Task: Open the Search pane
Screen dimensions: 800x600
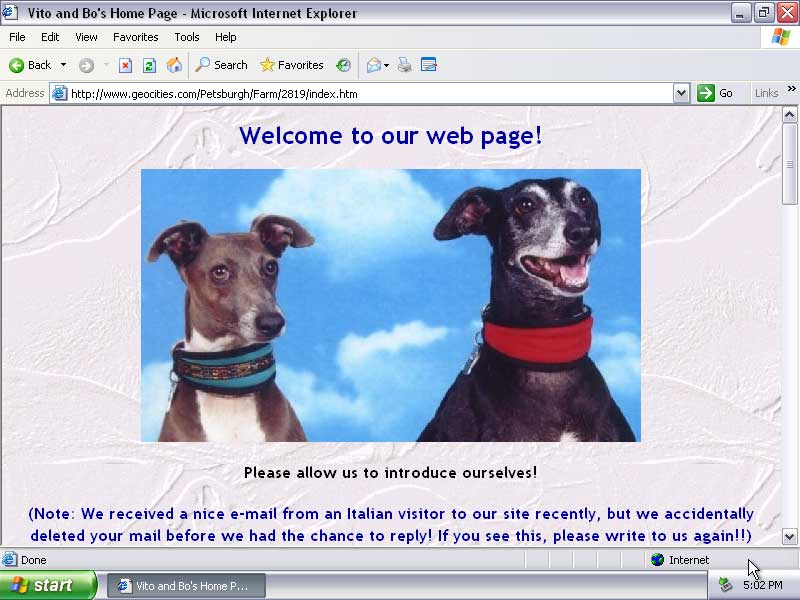Action: tap(221, 65)
